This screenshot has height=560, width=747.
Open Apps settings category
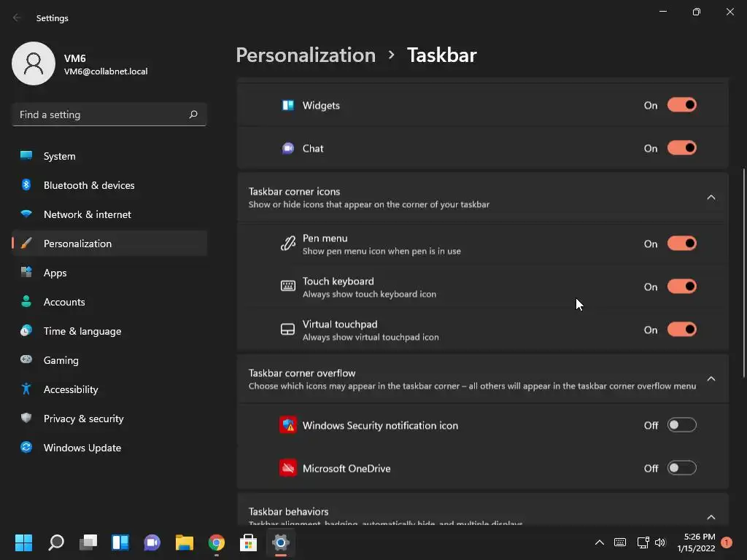[109, 273]
